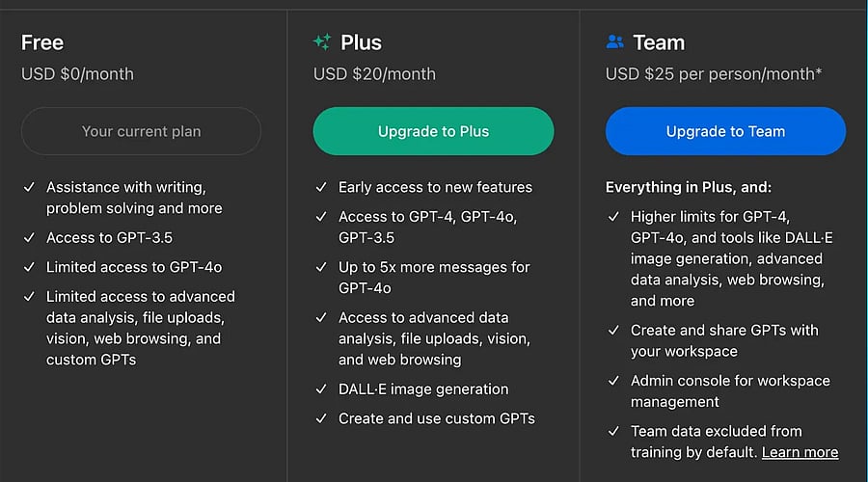Viewport: 868px width, 482px height.
Task: Click checkmark next to Early access to new features
Action: pos(321,187)
